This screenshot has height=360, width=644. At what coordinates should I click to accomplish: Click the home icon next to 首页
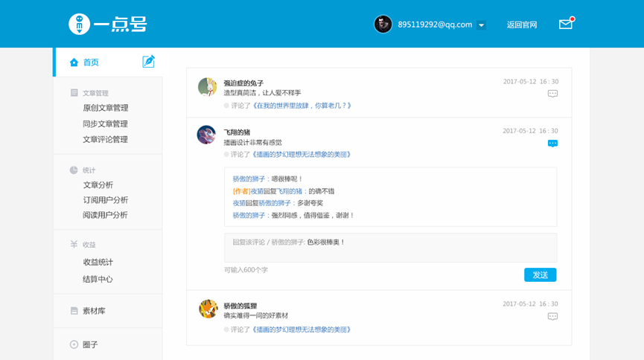tap(74, 62)
